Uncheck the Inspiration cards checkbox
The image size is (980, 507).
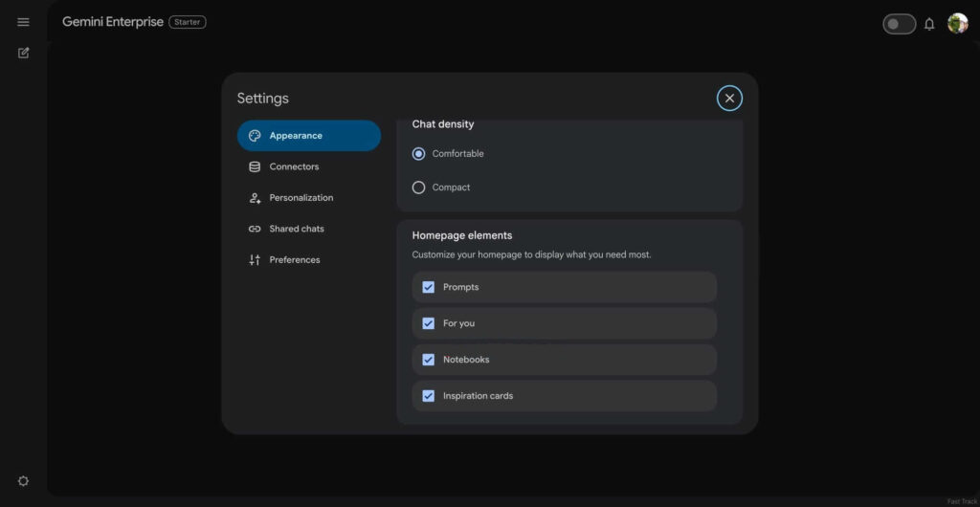429,396
